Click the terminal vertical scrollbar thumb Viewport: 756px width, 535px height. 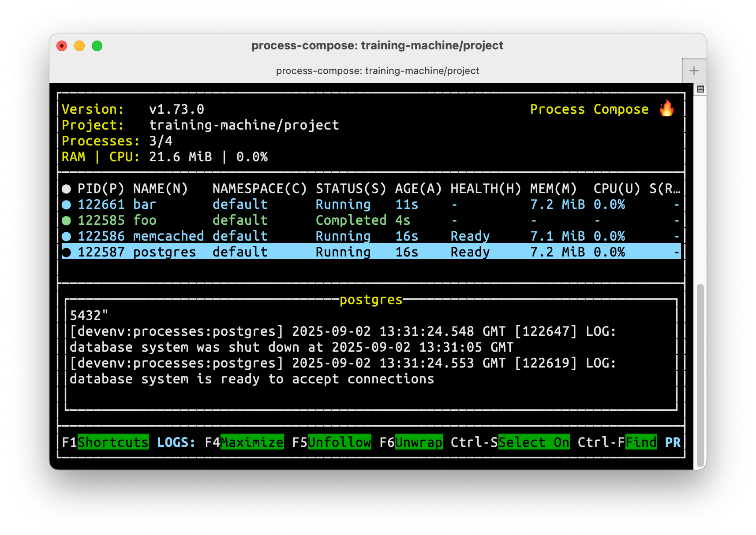point(700,375)
